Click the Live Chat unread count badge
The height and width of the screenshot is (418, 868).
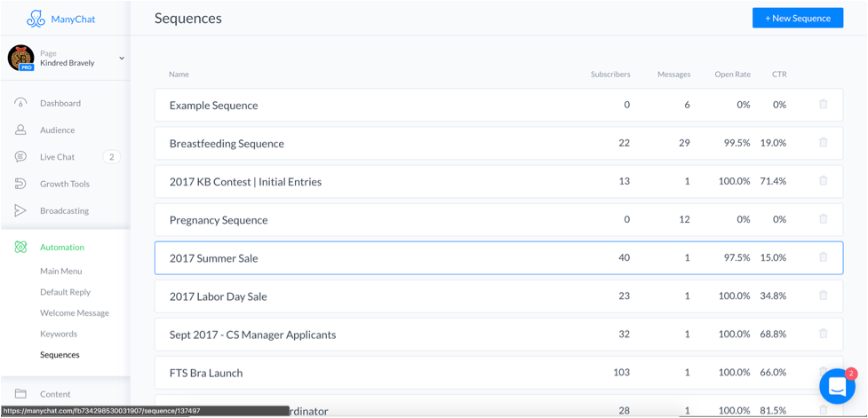point(111,157)
